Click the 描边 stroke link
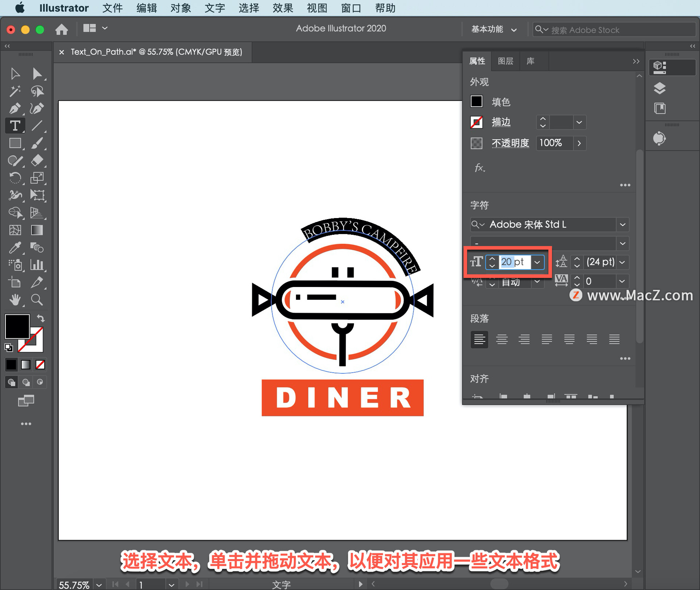The width and height of the screenshot is (700, 590). click(501, 122)
